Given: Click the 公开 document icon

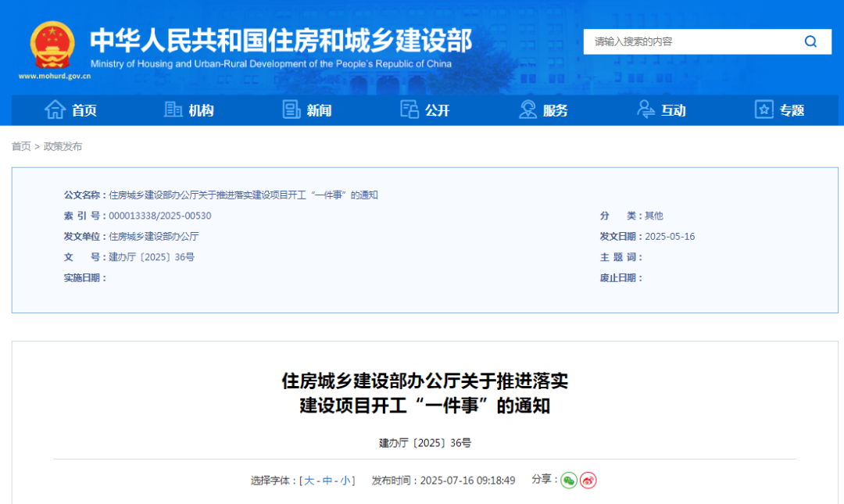Looking at the screenshot, I should [409, 110].
